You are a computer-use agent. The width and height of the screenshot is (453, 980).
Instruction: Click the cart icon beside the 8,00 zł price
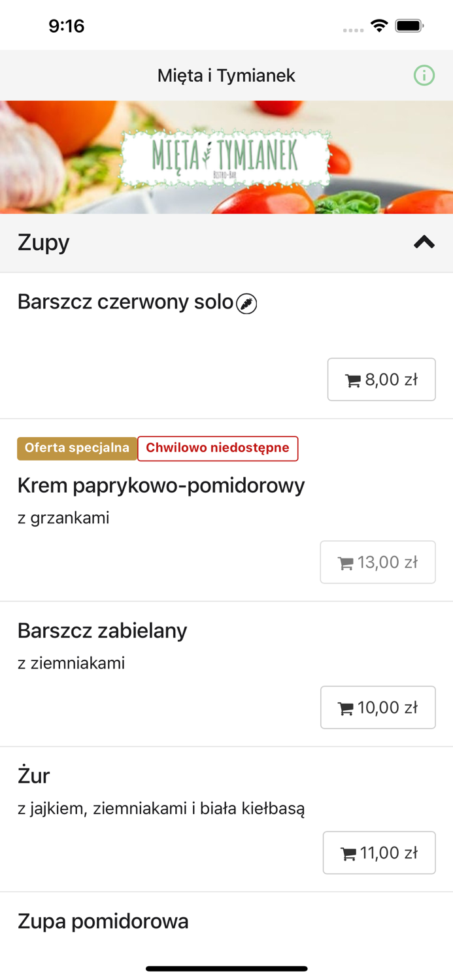[352, 379]
